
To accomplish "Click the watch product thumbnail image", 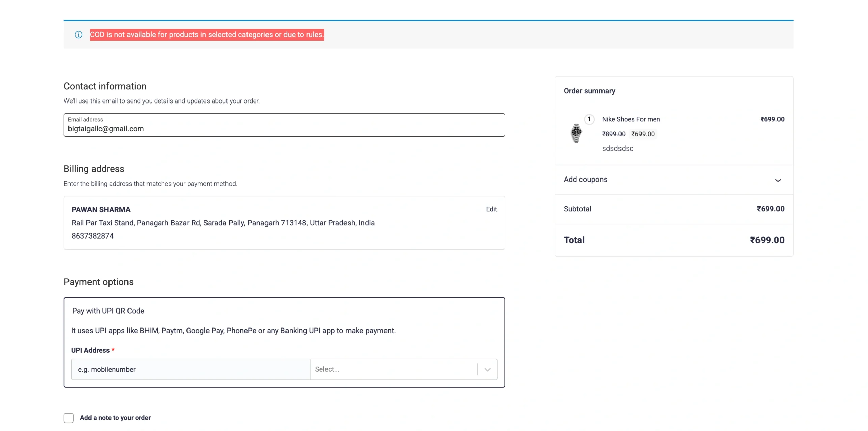I will pyautogui.click(x=576, y=133).
